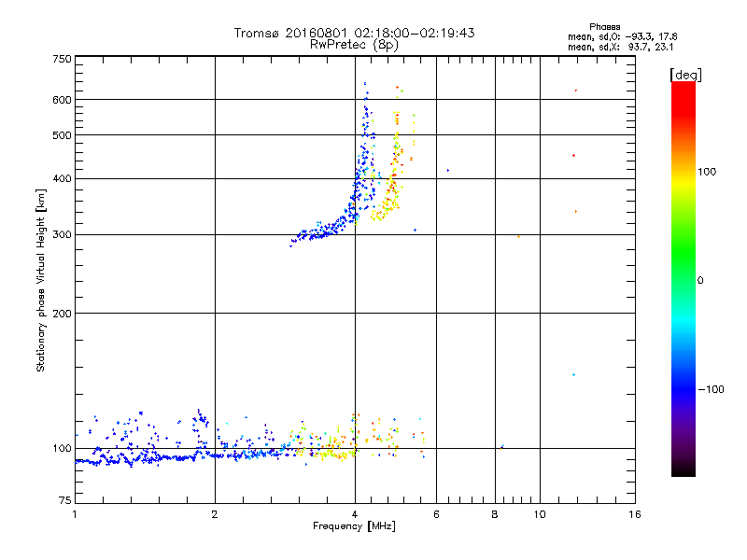Click the "Phases" heading in the top-right
Screen dimensions: 747x560
tap(604, 27)
